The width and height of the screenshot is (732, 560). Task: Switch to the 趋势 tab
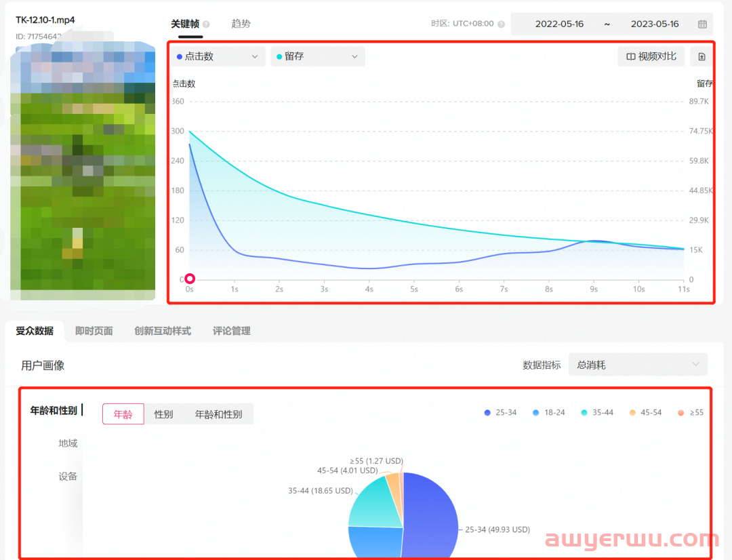[x=241, y=22]
